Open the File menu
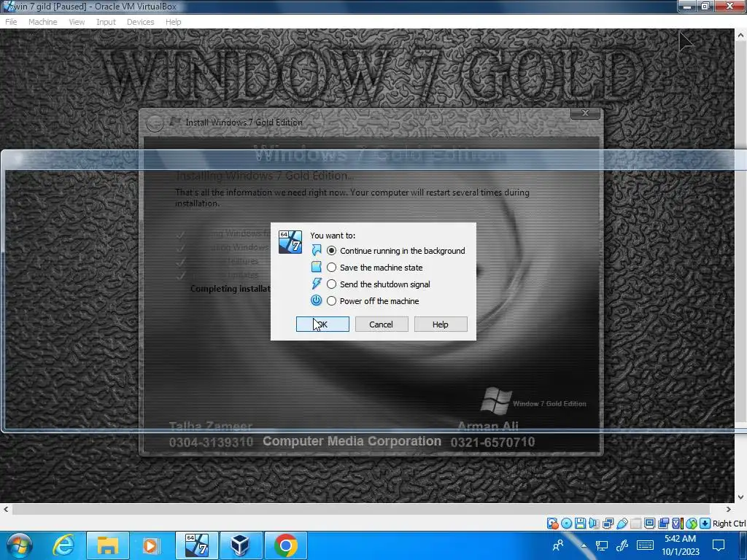747x560 pixels. [x=11, y=22]
